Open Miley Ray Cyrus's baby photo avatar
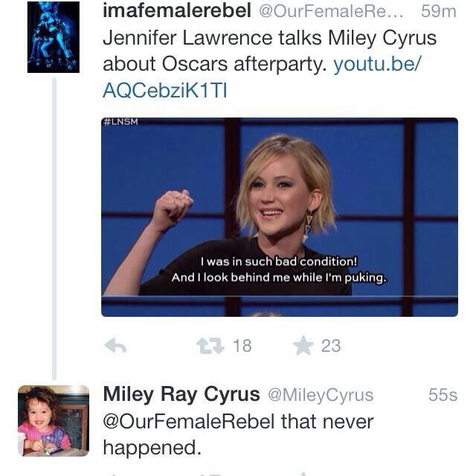This screenshot has height=476, width=476. [x=54, y=421]
